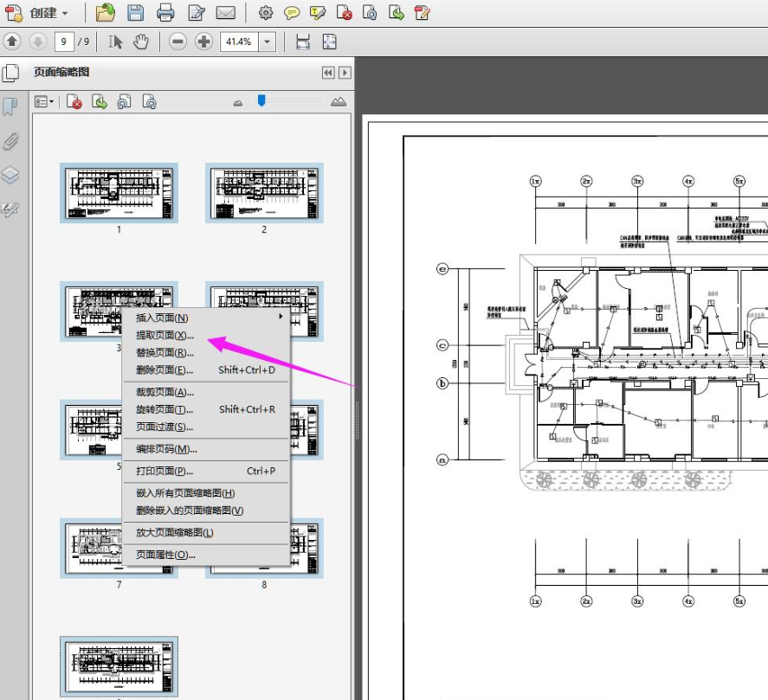Open the thumbnail options menu dropdown

43,102
